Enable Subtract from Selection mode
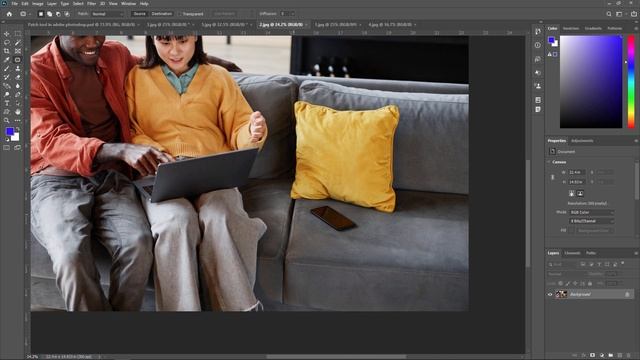Screen dimensions: 640x360 coord(58,14)
